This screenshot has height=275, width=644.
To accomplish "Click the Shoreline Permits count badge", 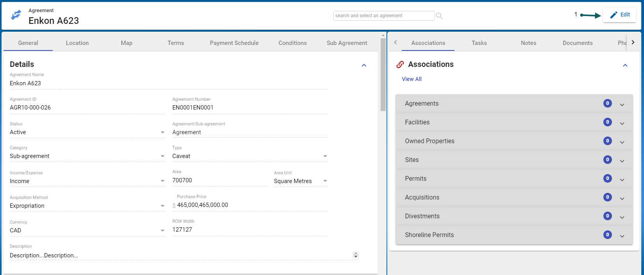I will tap(607, 235).
